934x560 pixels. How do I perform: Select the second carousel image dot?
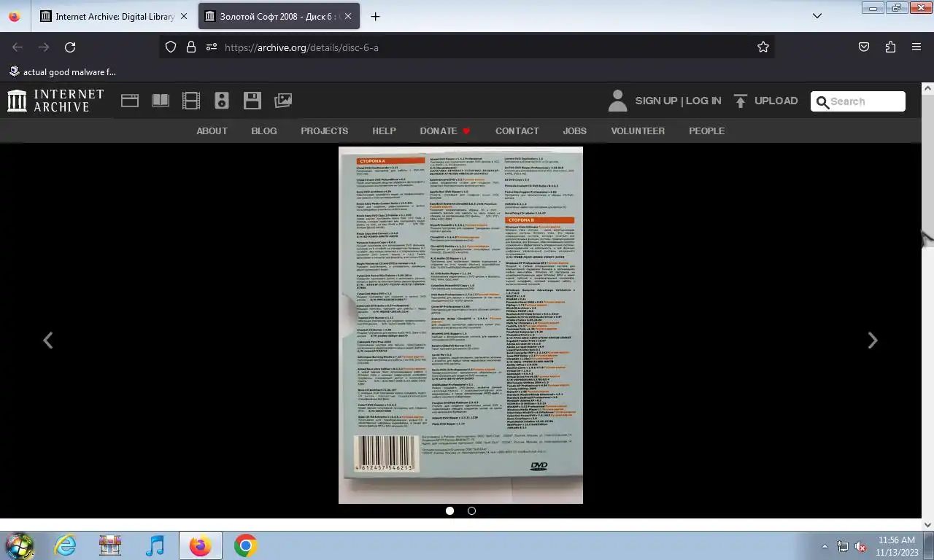pos(471,510)
